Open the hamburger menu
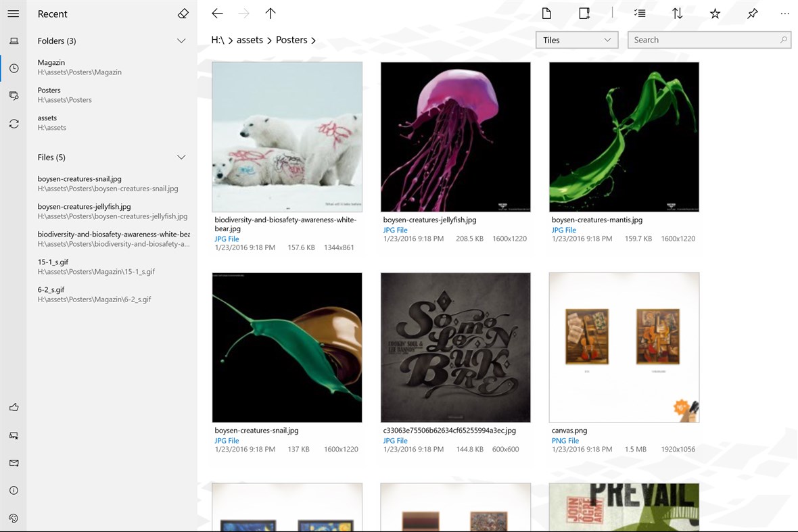This screenshot has height=532, width=798. pyautogui.click(x=14, y=13)
